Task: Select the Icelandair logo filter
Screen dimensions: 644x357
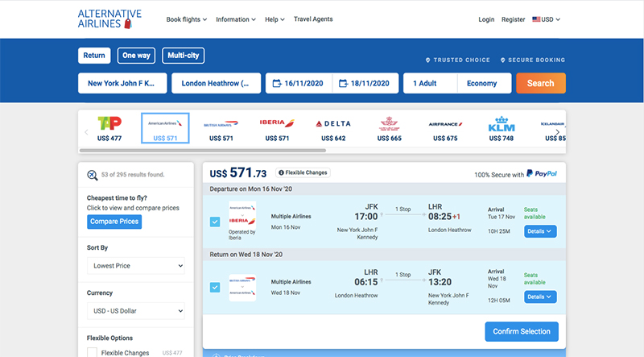Action: [x=553, y=123]
